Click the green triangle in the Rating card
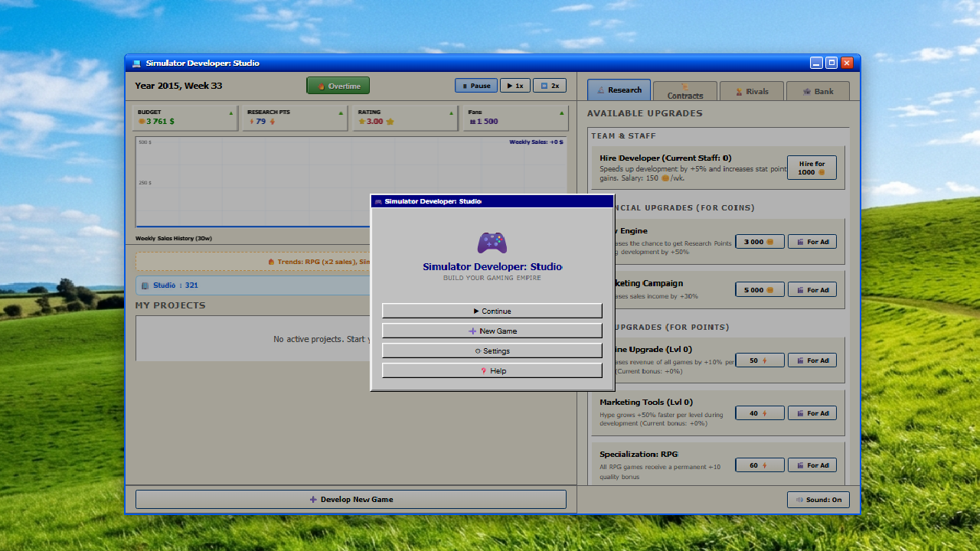 point(452,112)
